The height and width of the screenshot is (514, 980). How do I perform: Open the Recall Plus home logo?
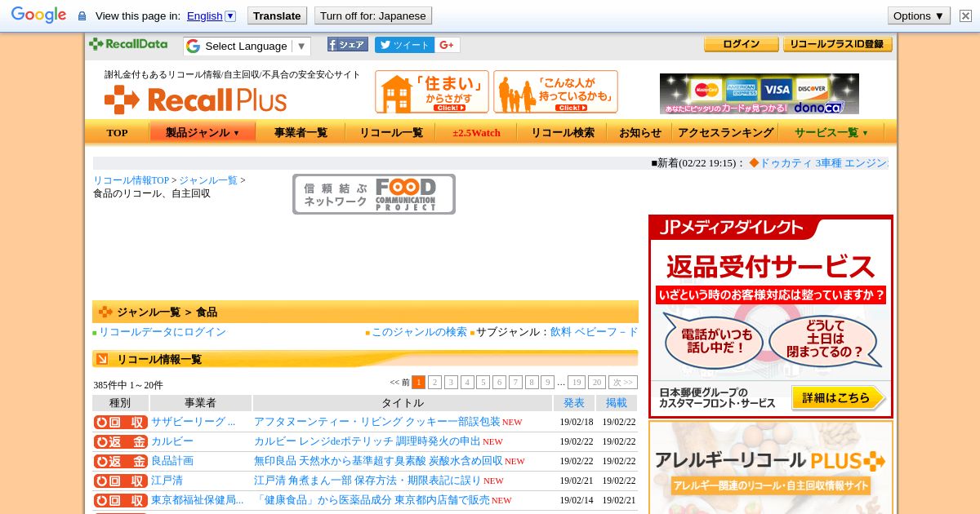click(196, 99)
